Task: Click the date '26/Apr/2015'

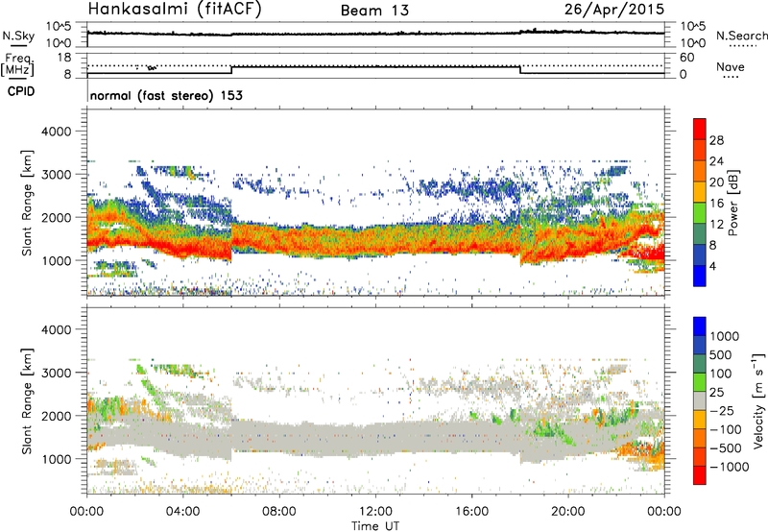Action: (614, 10)
